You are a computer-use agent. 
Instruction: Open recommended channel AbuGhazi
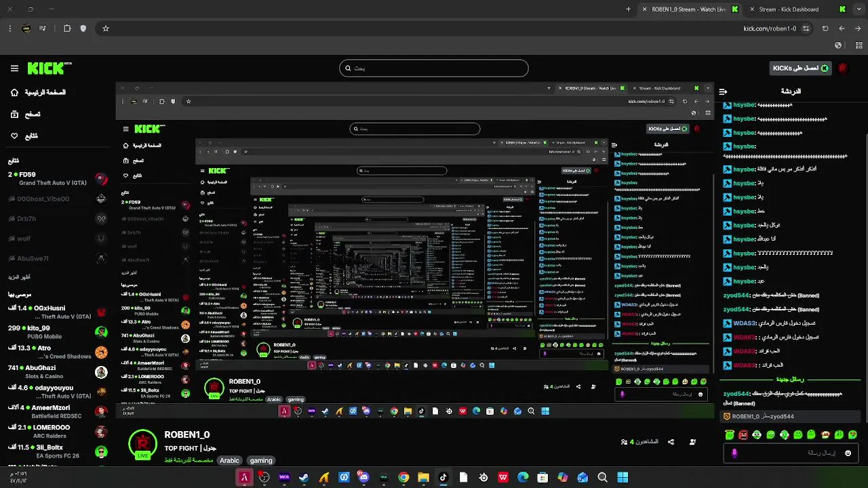(x=58, y=372)
